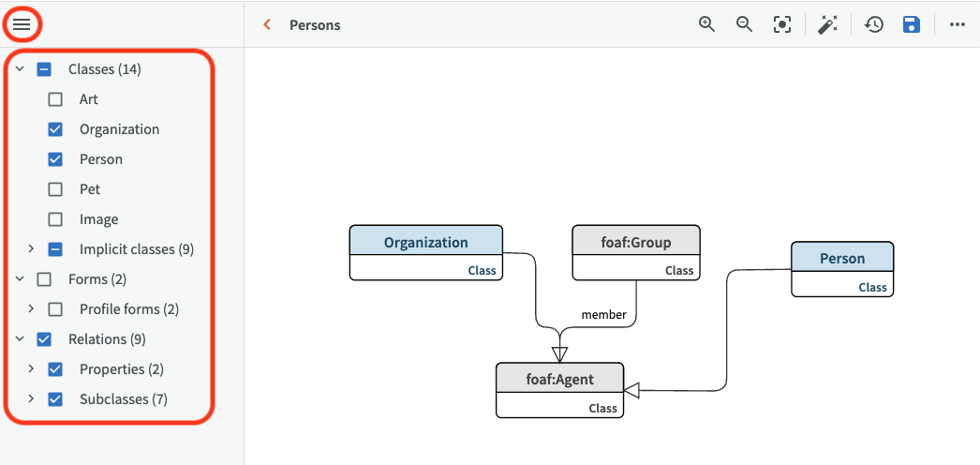Click the blue save diagram icon
Image resolution: width=980 pixels, height=465 pixels.
point(912,24)
